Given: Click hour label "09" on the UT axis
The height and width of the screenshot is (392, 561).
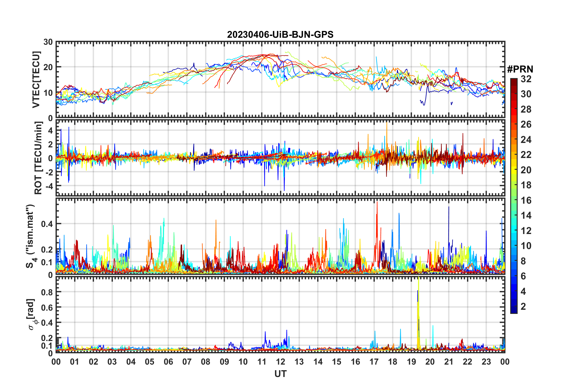Looking at the screenshot, I should click(x=224, y=362).
